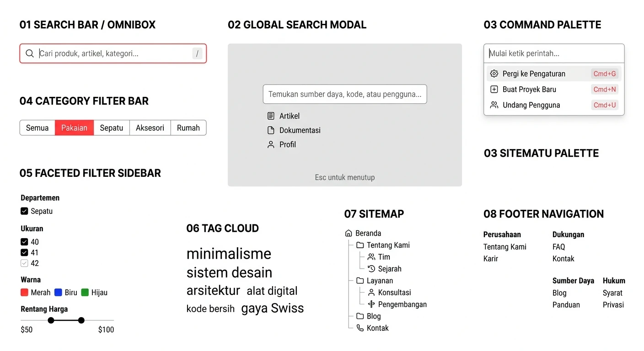Click the Blog folder icon in sitemap

360,316
